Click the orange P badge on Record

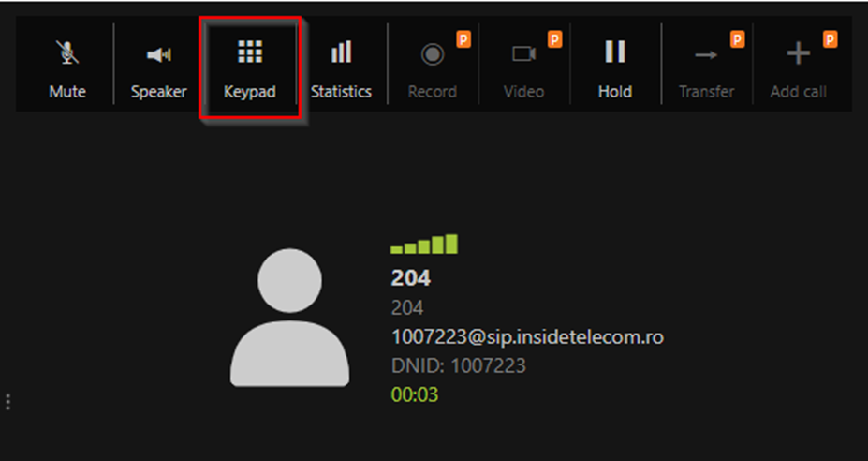(x=463, y=39)
